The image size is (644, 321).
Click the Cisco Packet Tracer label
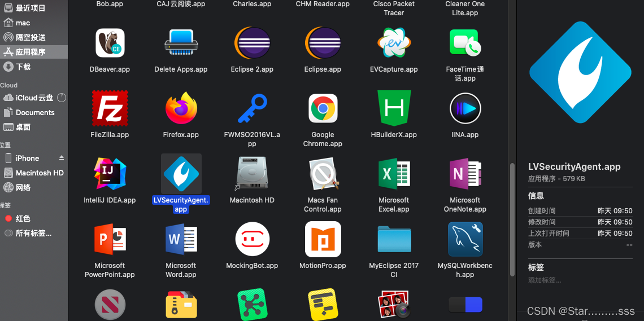394,8
